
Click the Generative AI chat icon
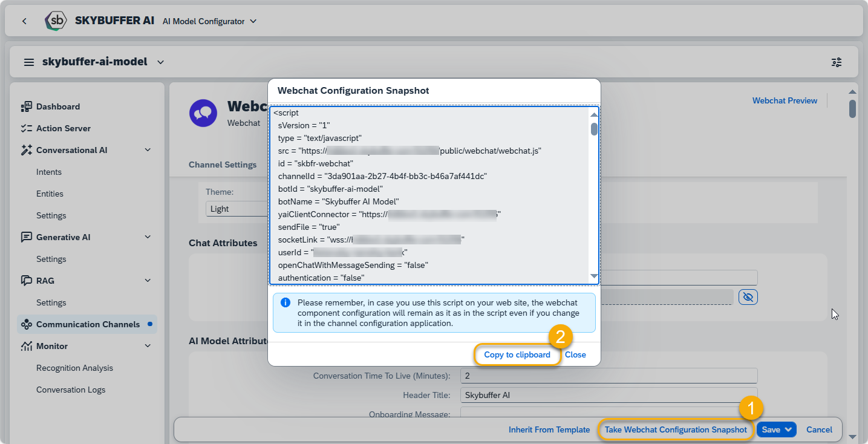[x=27, y=237]
